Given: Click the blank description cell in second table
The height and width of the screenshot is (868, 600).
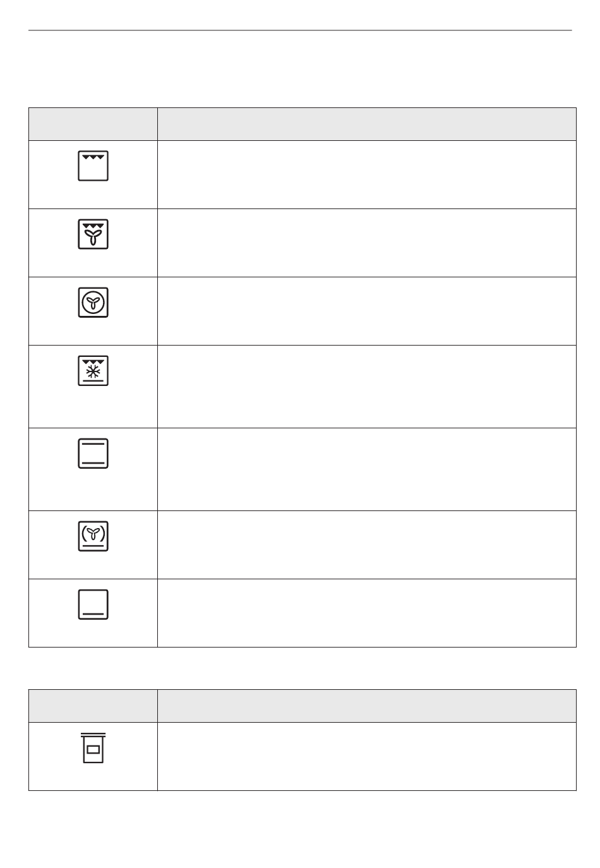Looking at the screenshot, I should [367, 756].
